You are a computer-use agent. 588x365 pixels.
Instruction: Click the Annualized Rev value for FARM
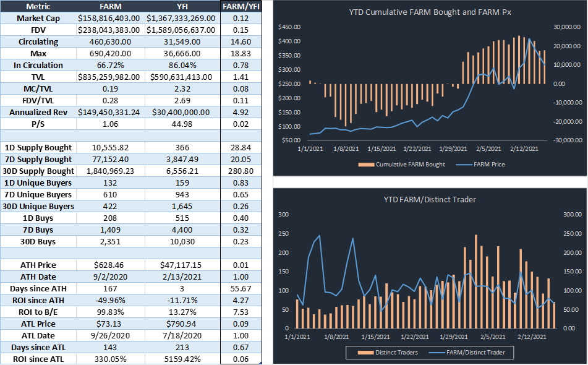click(108, 112)
